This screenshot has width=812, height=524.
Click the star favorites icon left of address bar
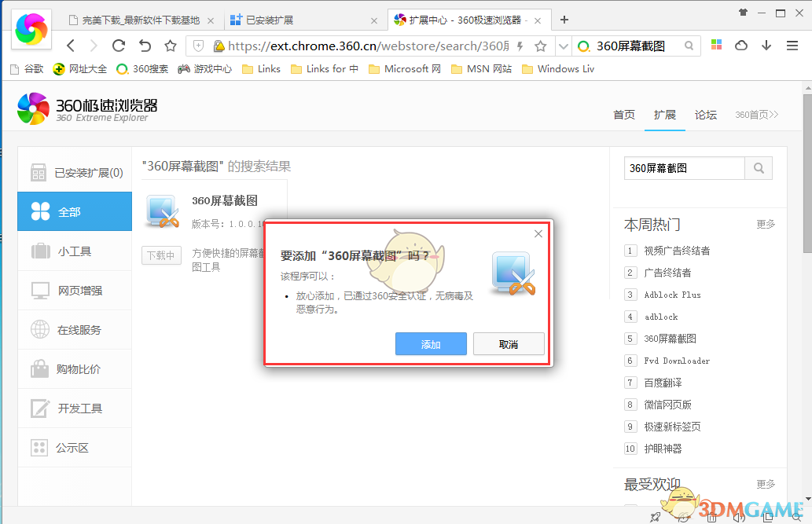click(171, 46)
